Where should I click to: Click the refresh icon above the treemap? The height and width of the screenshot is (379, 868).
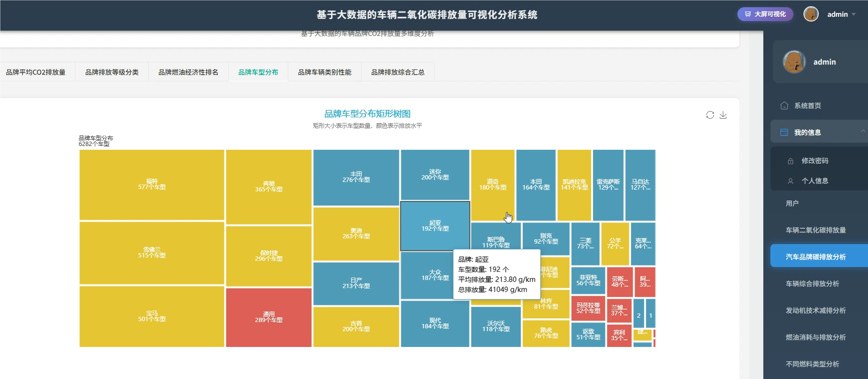710,115
